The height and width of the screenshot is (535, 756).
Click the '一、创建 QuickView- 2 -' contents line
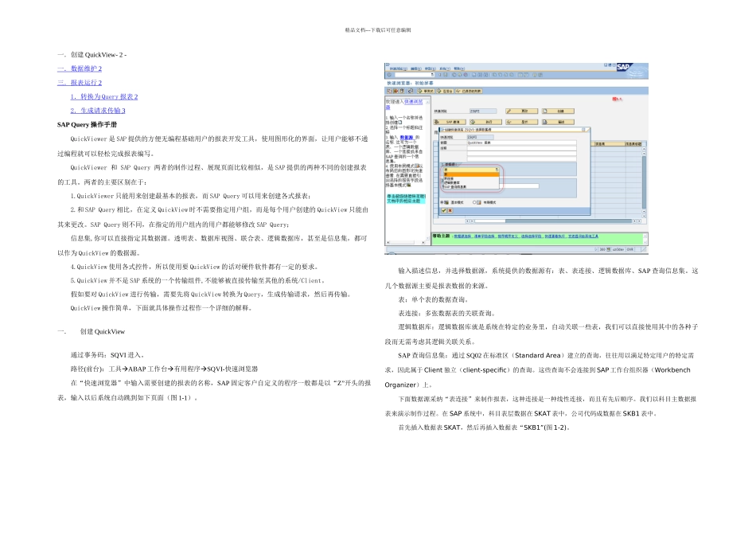pyautogui.click(x=92, y=54)
